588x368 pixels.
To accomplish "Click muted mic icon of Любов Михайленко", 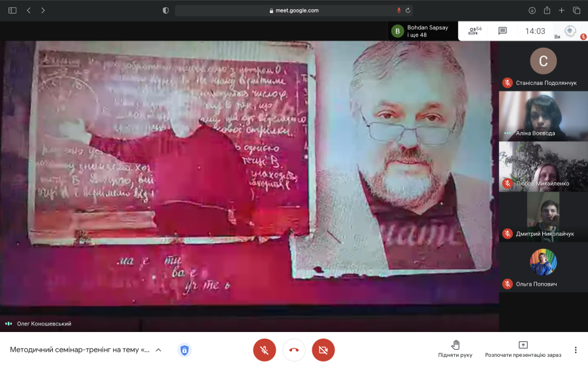I will [508, 184].
